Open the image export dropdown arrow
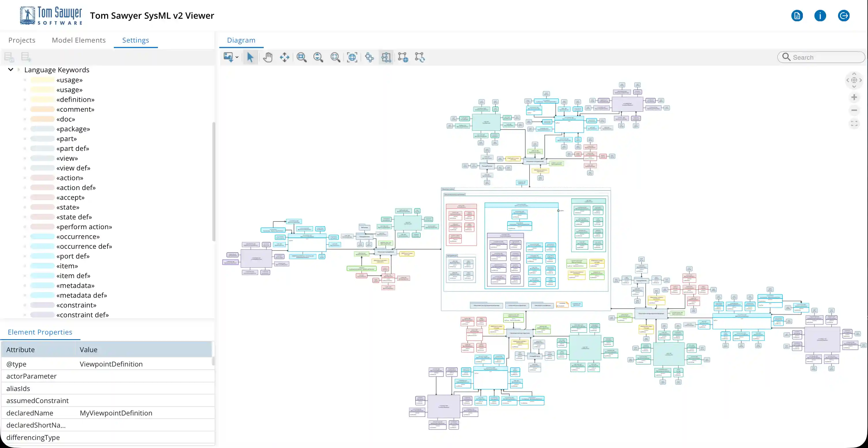This screenshot has height=448, width=868. pyautogui.click(x=237, y=57)
